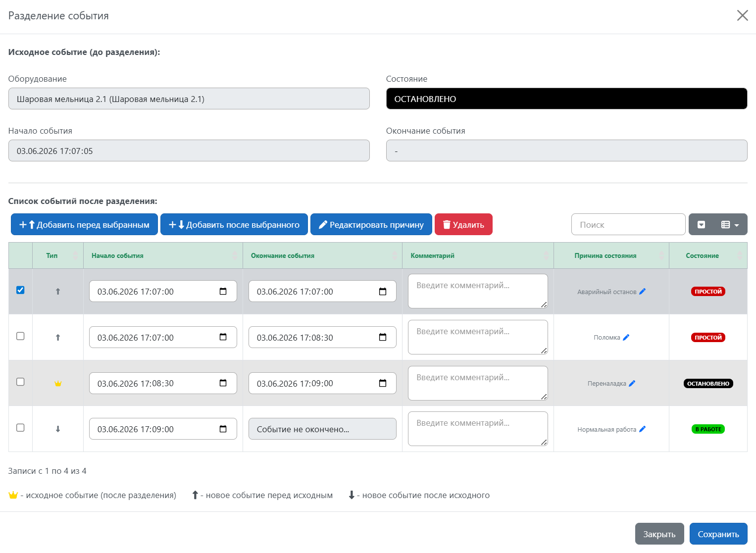Sort by Тип column header

(x=58, y=255)
